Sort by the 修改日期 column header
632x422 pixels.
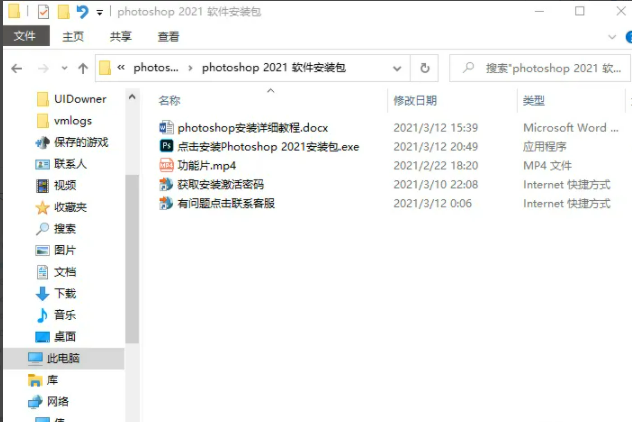point(415,100)
